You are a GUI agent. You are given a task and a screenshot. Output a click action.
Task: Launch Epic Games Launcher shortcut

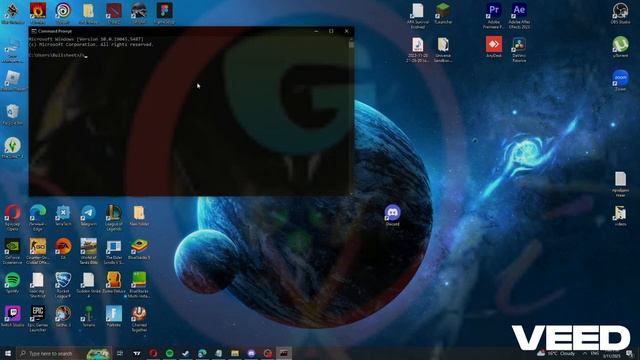(x=38, y=318)
